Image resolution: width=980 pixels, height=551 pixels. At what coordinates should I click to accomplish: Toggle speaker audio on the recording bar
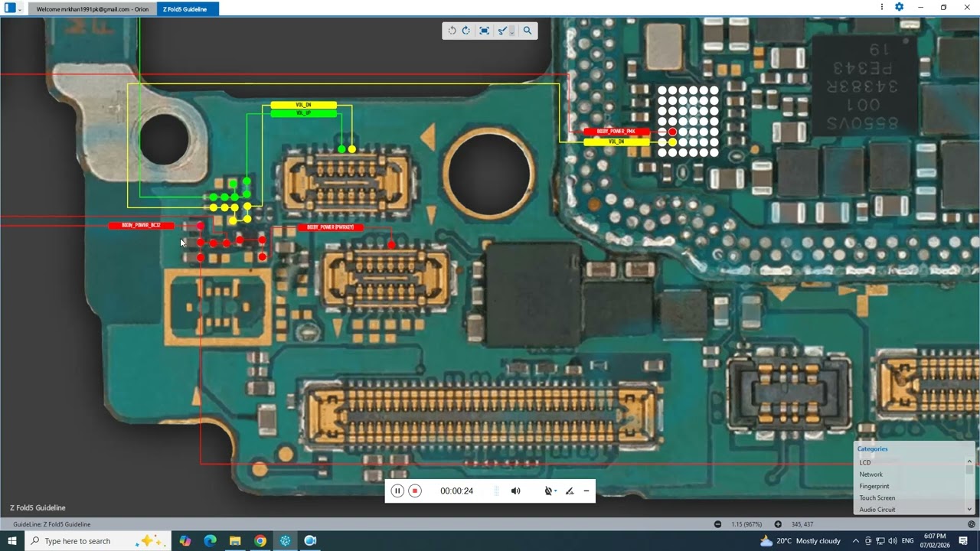click(x=516, y=491)
